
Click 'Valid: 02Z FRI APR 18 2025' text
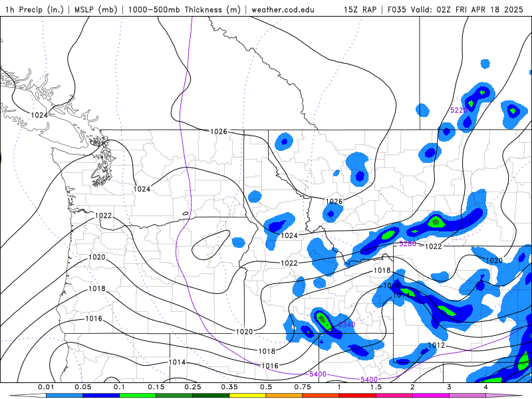(467, 9)
